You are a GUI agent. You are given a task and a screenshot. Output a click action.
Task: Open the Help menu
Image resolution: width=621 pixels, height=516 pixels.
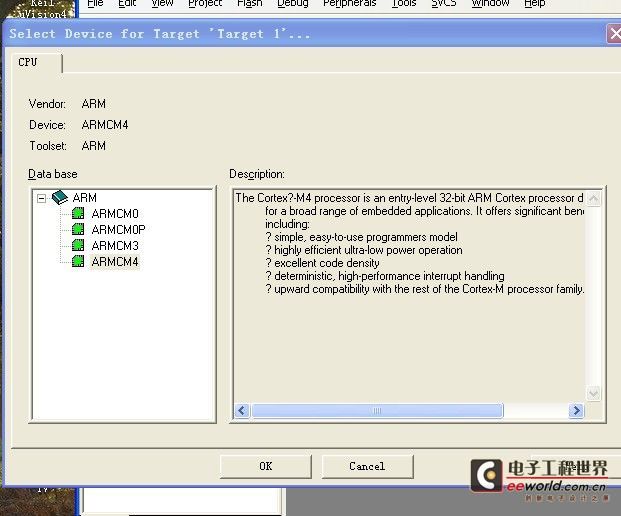click(x=535, y=4)
